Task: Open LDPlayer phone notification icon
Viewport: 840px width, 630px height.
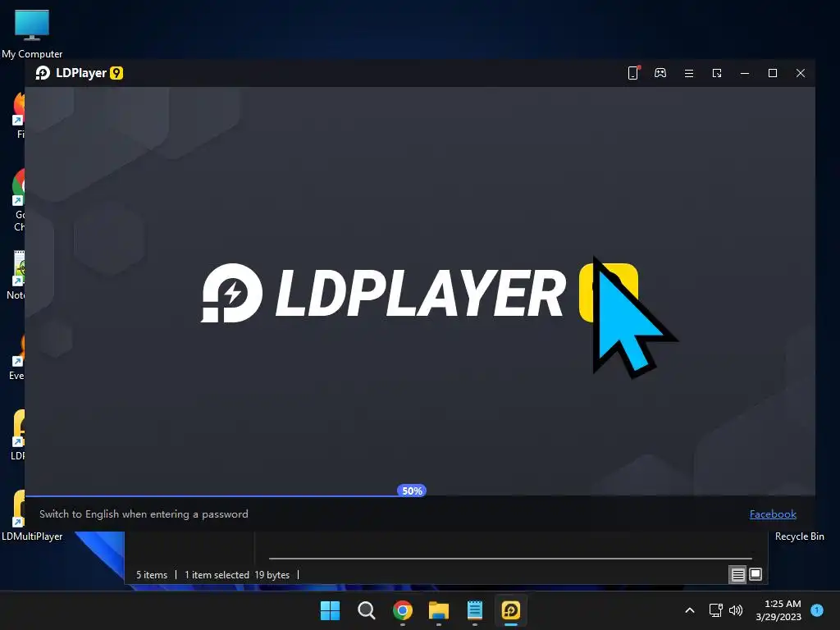Action: [633, 73]
